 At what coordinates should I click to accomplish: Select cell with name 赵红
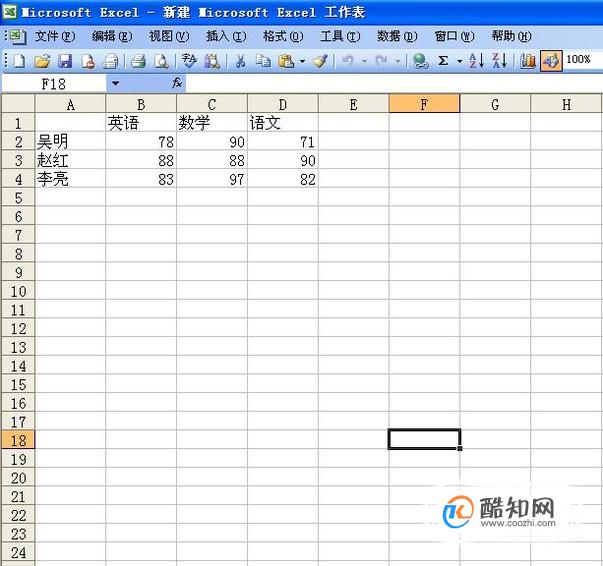pos(70,160)
